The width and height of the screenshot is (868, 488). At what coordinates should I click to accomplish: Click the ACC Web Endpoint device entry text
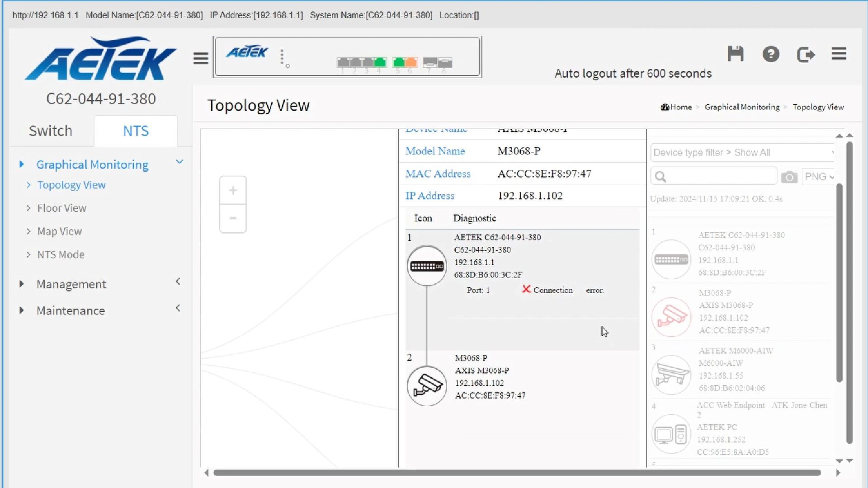(762, 409)
